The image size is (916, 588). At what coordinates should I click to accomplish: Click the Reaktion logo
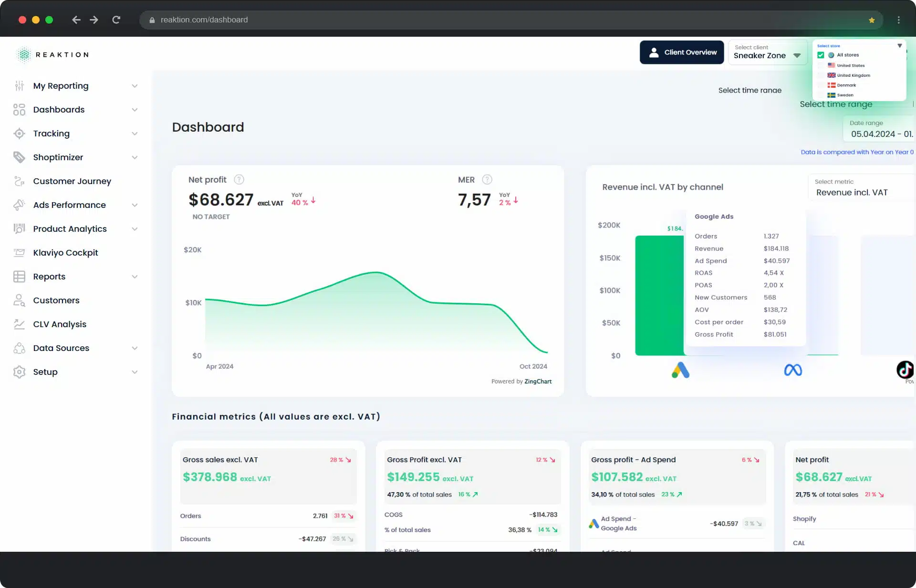(x=52, y=55)
